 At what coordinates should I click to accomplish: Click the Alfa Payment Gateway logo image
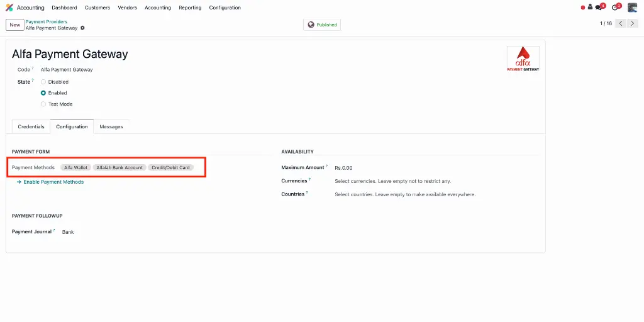(x=523, y=59)
